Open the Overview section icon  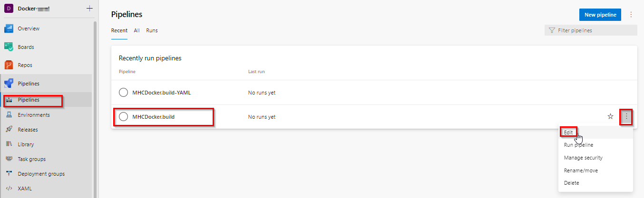9,28
